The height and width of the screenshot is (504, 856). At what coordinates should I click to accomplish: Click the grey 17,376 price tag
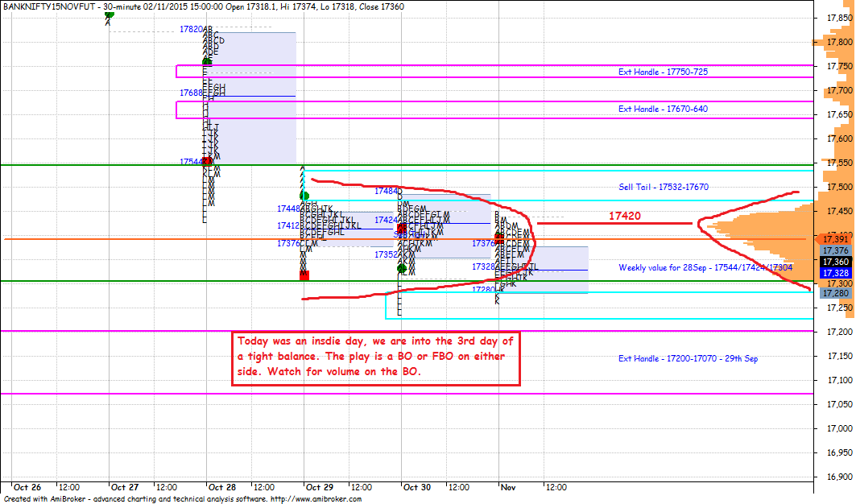(x=836, y=250)
